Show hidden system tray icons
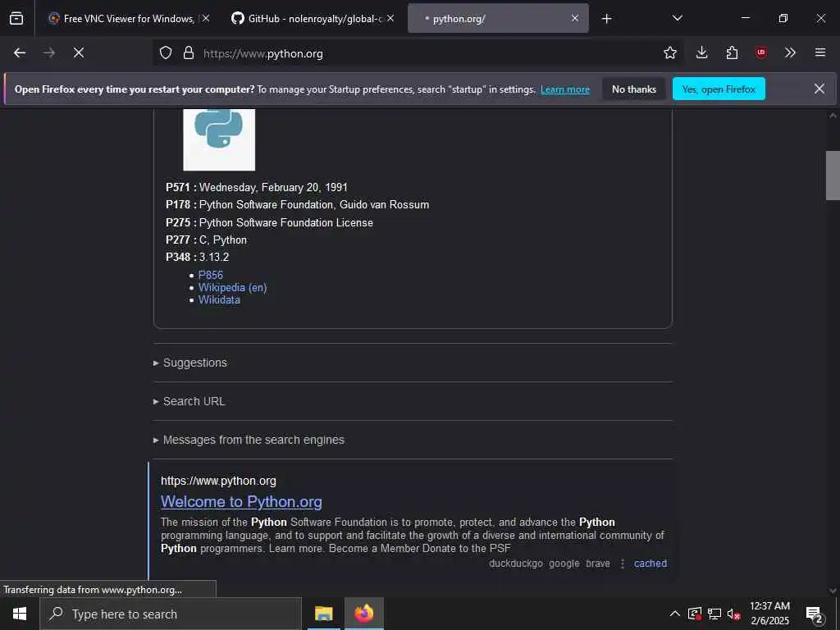The image size is (840, 630). (x=675, y=614)
